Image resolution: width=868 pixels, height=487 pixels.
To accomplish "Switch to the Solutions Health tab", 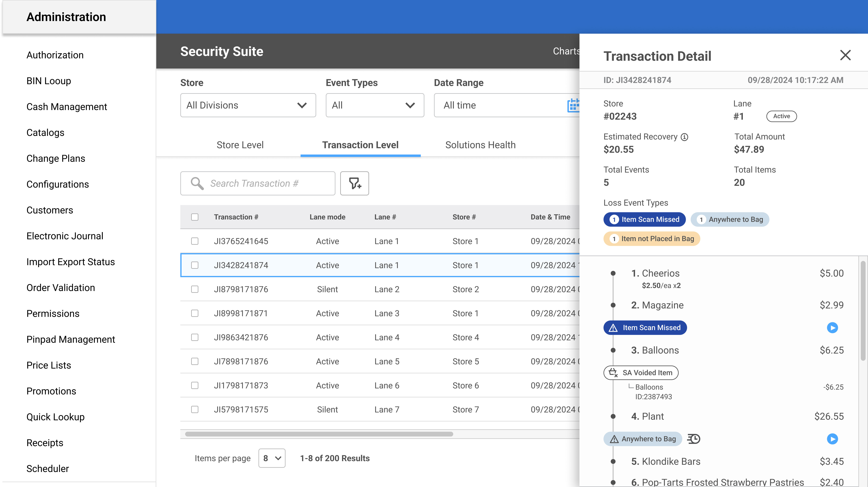I will 480,145.
